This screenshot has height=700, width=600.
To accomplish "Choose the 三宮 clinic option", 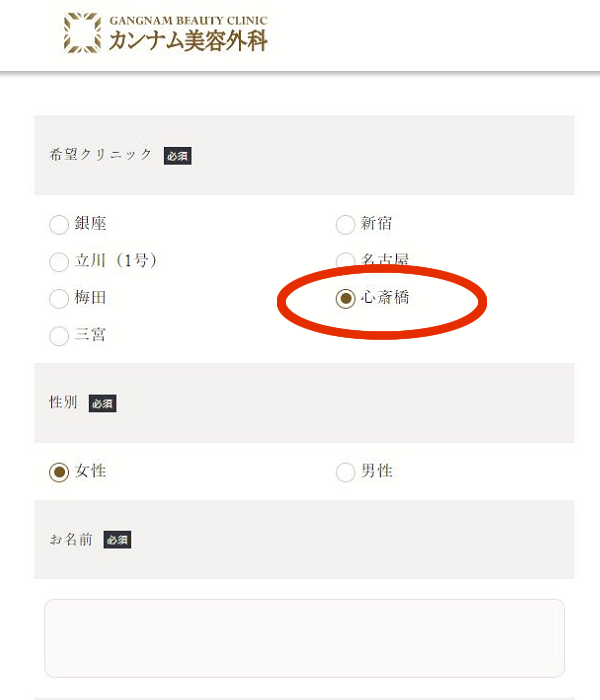I will click(59, 336).
